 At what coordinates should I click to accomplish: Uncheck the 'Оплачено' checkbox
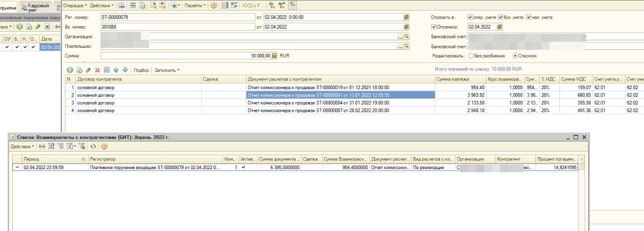(434, 27)
